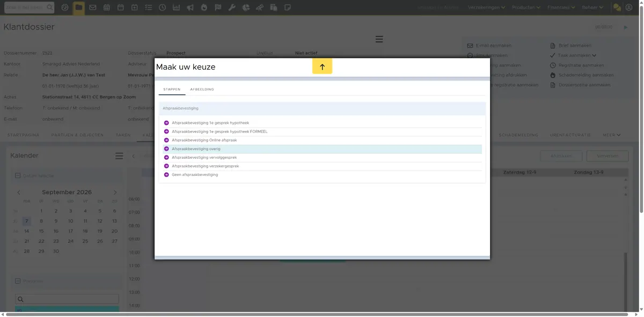The height and width of the screenshot is (317, 644).
Task: Choose Afspraakbevestiging overig option
Action: click(323, 149)
